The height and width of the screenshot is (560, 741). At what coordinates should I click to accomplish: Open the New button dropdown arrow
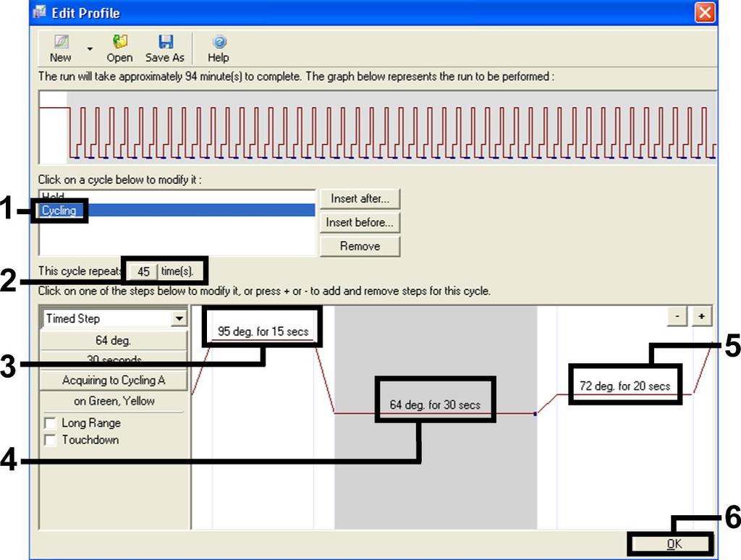coord(90,48)
